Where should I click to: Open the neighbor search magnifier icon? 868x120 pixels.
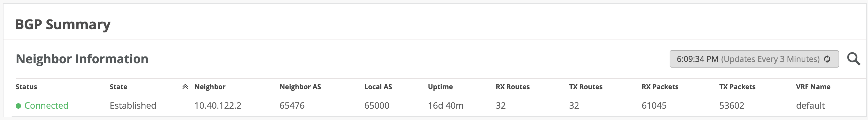[x=853, y=59]
